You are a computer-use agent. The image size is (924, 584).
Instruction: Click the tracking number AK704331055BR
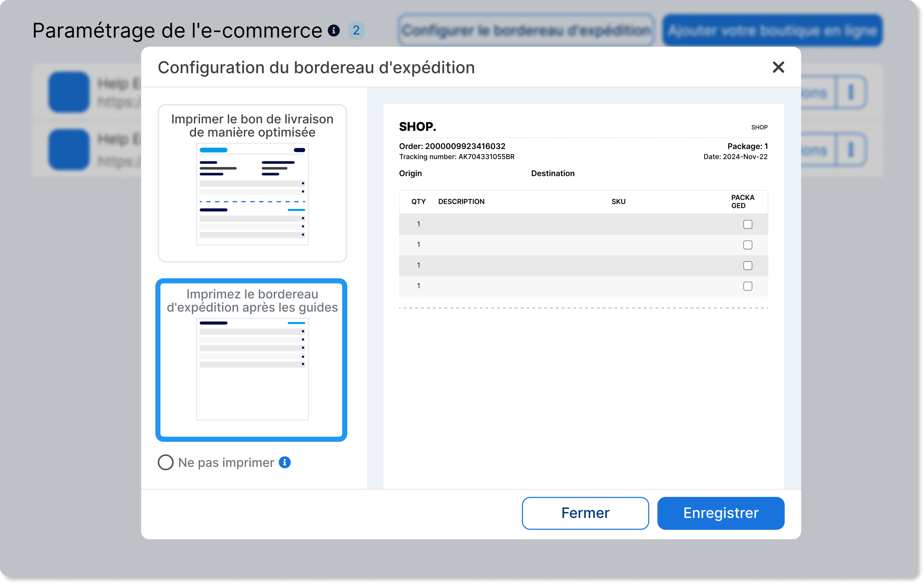pyautogui.click(x=486, y=156)
